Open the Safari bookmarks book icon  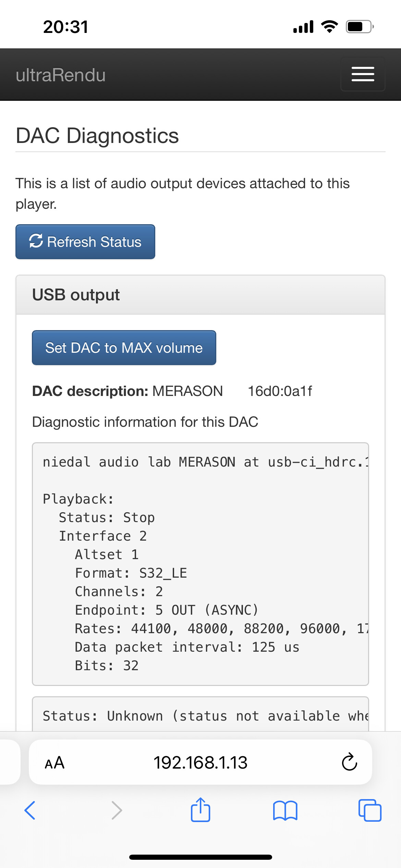click(x=285, y=810)
